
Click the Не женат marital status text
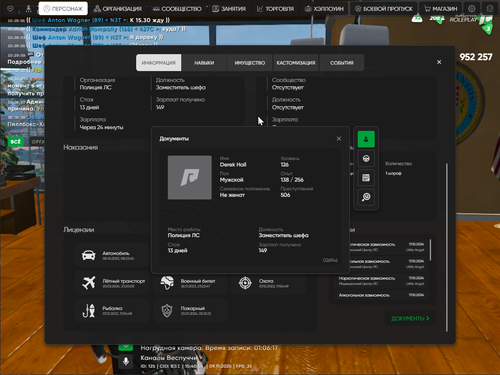point(232,195)
